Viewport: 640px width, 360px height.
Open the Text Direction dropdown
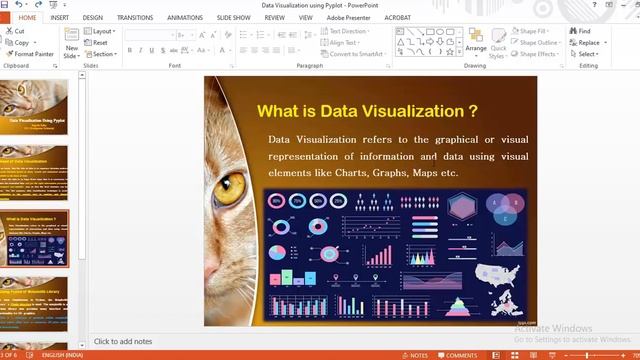point(345,31)
